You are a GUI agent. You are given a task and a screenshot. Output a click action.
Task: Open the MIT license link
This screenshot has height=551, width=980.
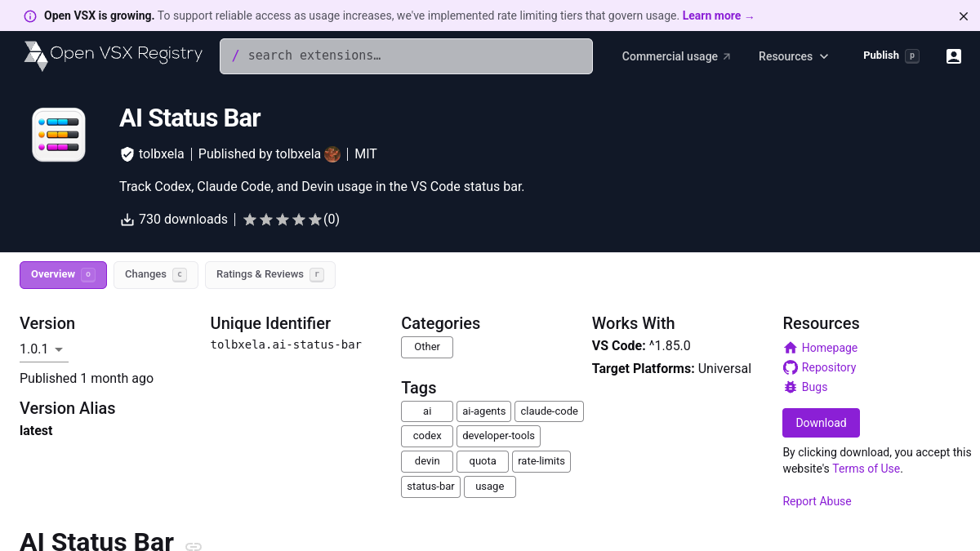coord(366,153)
